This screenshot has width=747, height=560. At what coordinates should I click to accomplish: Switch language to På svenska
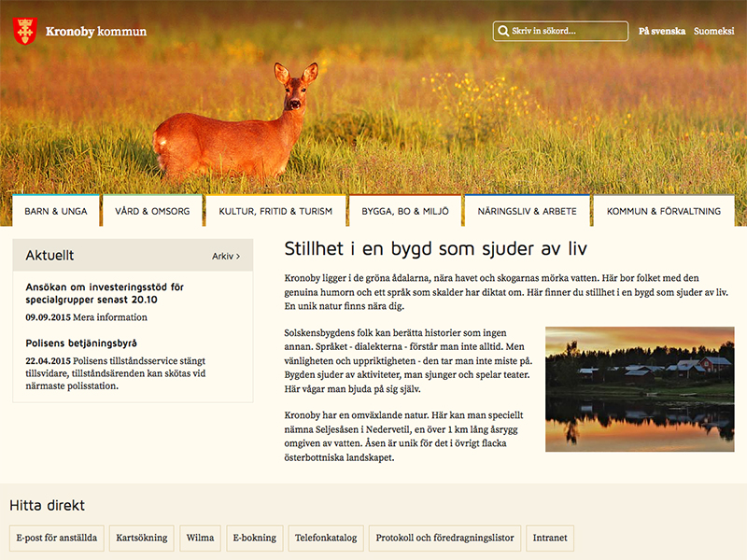click(x=662, y=31)
